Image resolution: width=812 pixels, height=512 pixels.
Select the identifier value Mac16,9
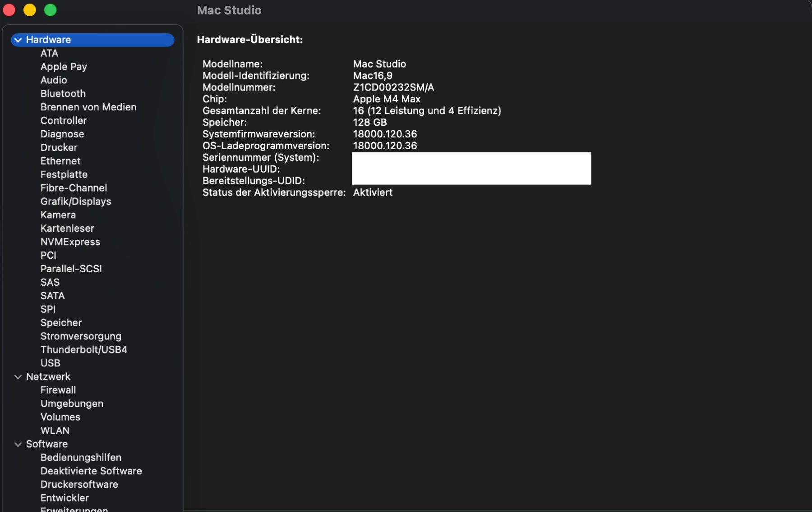click(373, 76)
